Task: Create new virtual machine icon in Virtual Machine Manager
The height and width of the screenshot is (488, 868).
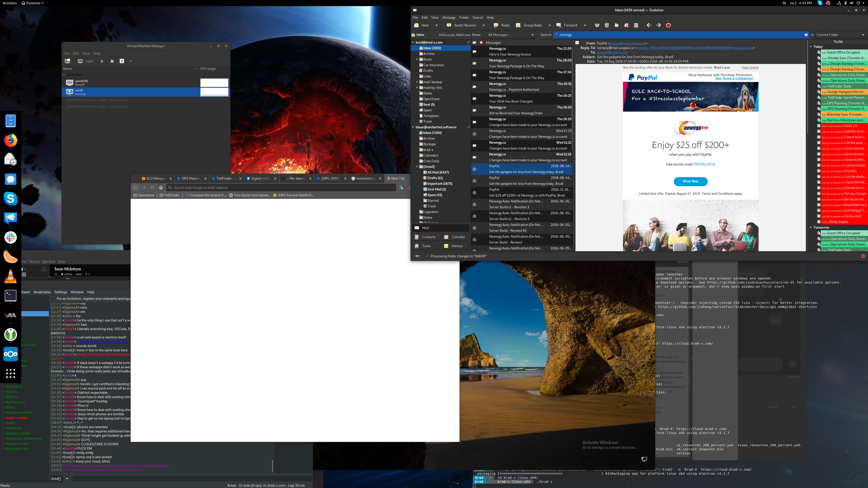Action: point(67,61)
